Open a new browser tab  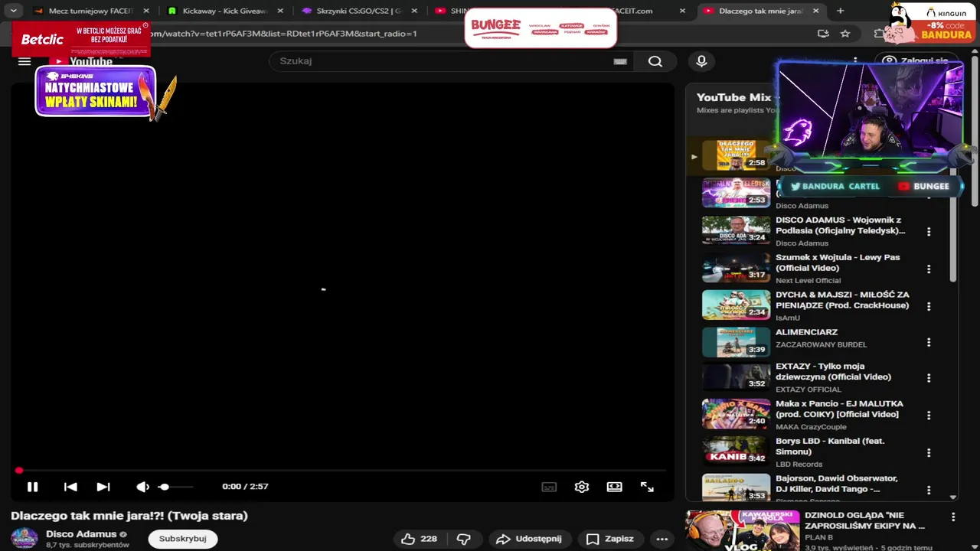click(841, 11)
